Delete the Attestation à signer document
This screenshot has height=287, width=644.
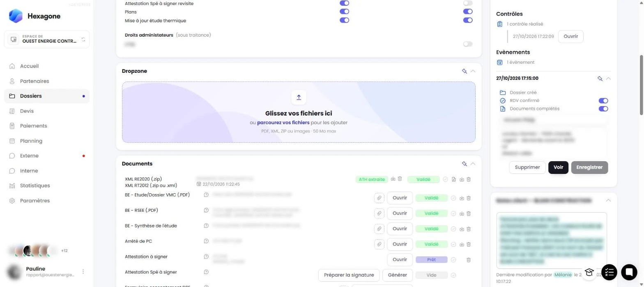[x=469, y=260]
